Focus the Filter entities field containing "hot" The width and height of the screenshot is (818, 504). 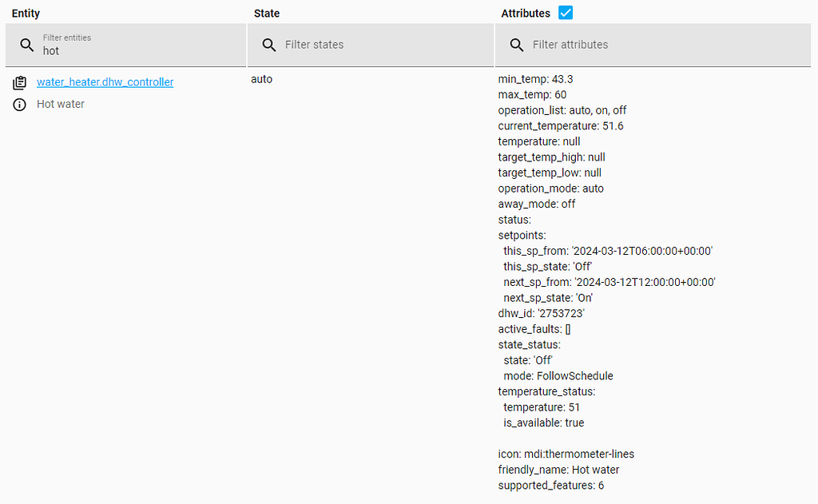pyautogui.click(x=136, y=50)
